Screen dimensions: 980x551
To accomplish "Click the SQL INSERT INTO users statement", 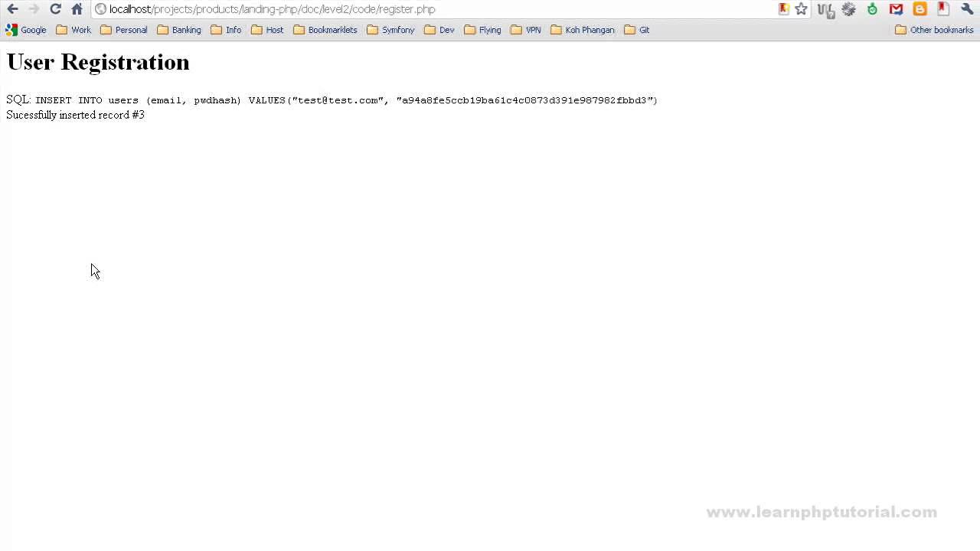I will [x=332, y=100].
